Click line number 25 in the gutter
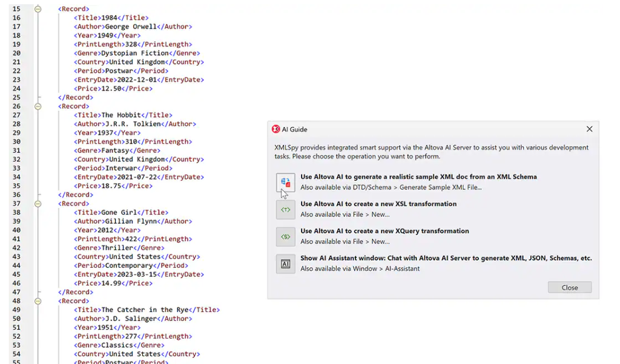This screenshot has width=620, height=364. 16,97
